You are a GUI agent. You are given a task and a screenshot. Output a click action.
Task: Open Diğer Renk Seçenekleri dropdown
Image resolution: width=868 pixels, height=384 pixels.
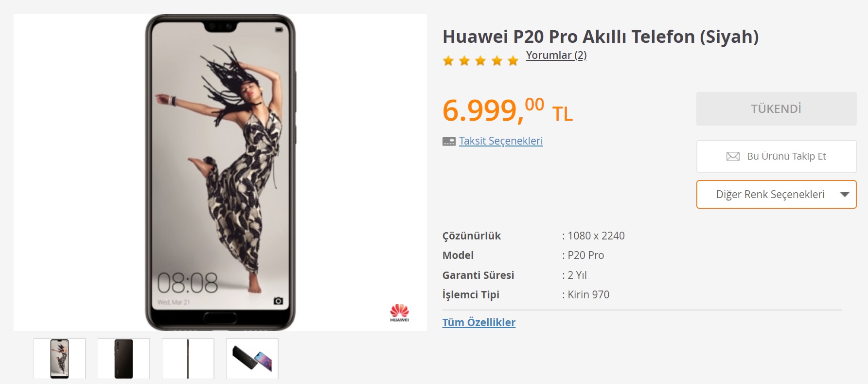coord(776,195)
